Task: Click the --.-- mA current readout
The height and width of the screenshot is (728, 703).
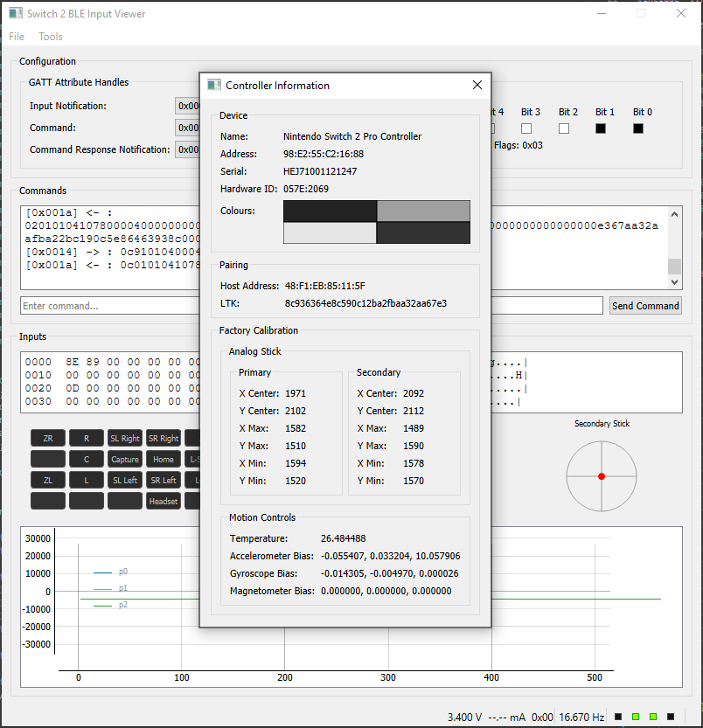Action: click(507, 717)
